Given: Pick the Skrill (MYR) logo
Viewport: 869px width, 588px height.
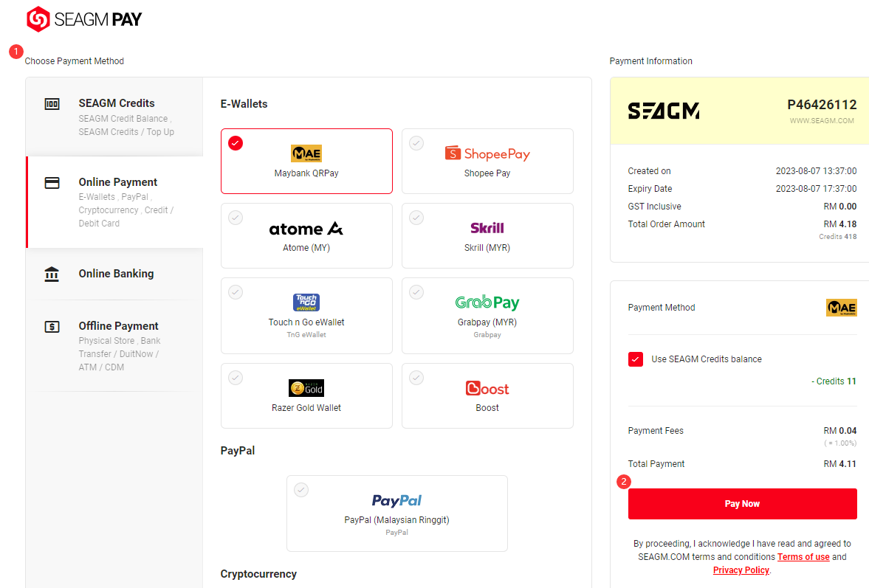Looking at the screenshot, I should tap(487, 228).
